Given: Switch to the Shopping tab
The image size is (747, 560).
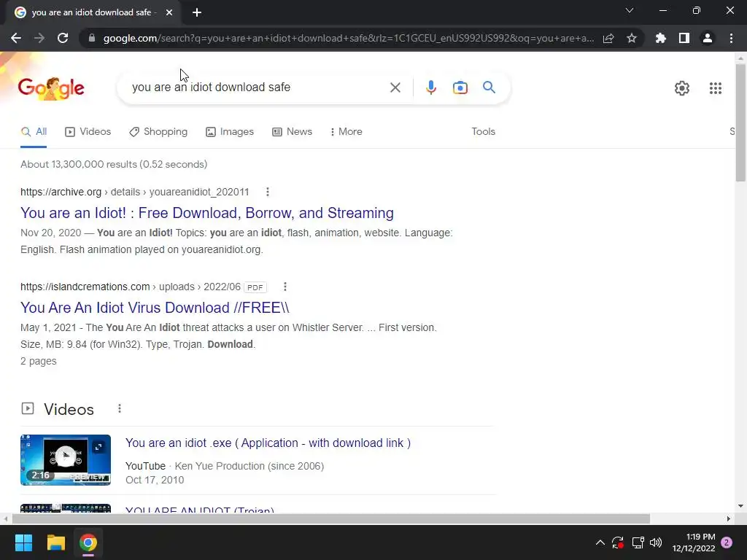Looking at the screenshot, I should tap(158, 132).
